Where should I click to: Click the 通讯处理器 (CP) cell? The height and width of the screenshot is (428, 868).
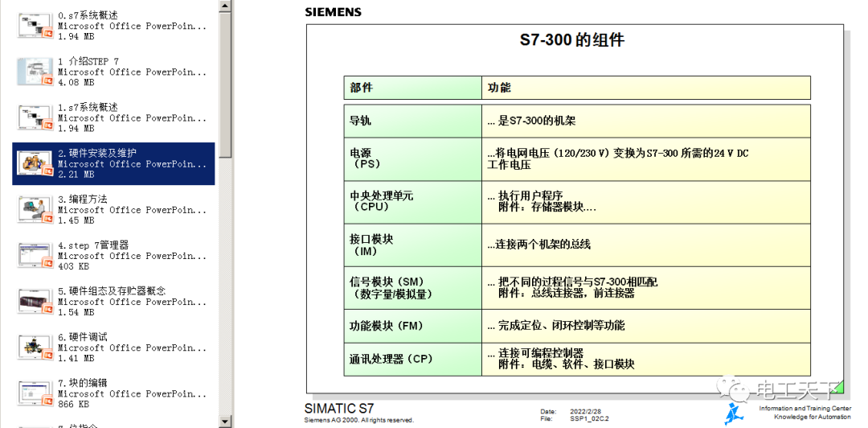click(x=412, y=360)
